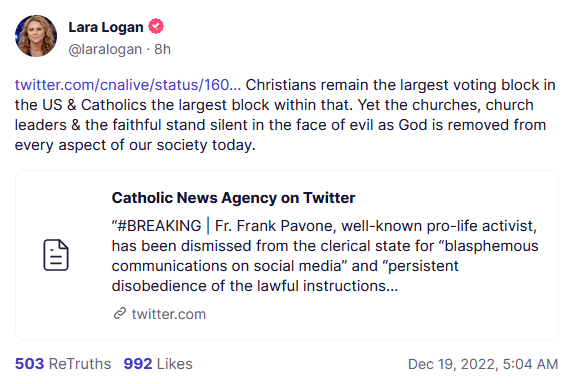Select the 503 number
Viewport: 576px width, 384px height.
(29, 364)
